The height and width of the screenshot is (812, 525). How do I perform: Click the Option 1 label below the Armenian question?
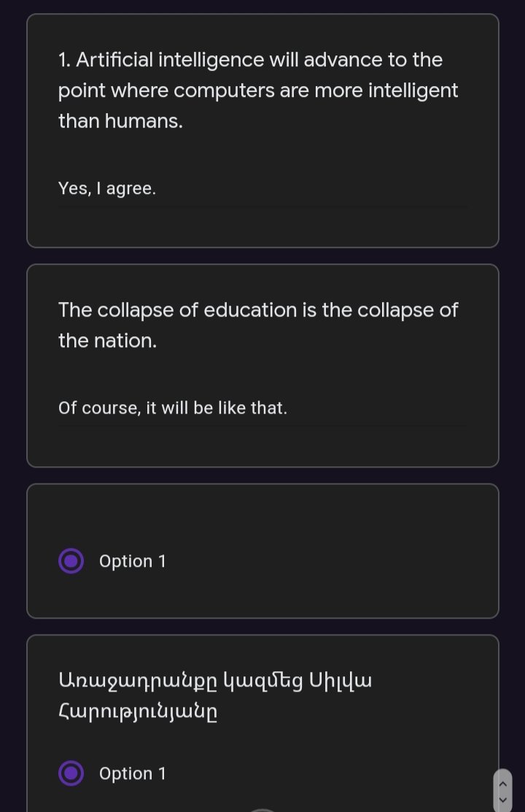click(133, 773)
